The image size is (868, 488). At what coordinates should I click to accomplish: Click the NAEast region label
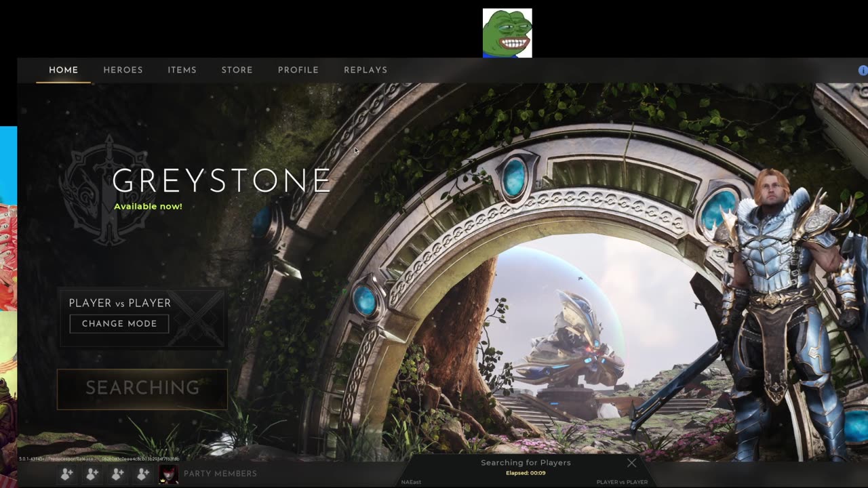click(x=411, y=482)
